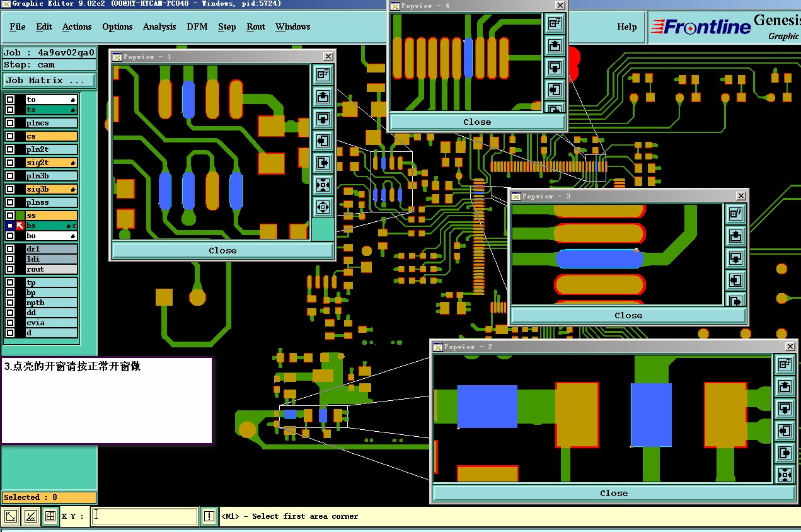801x532 pixels.
Task: Toggle the checkbox for layer ss
Action: [x=10, y=216]
